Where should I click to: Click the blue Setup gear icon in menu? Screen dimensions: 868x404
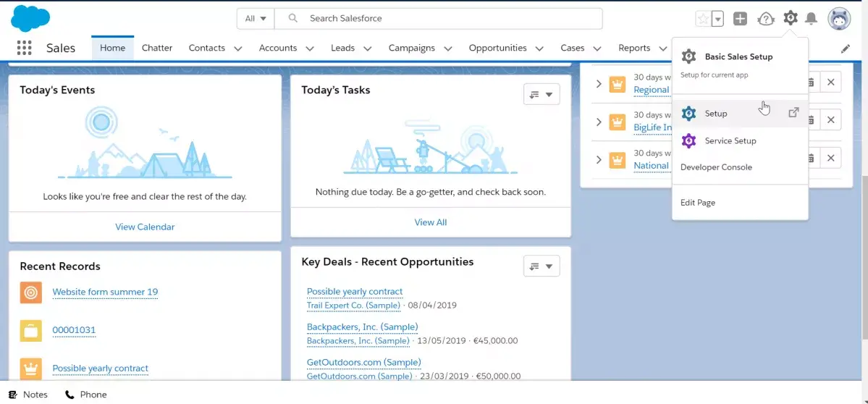[x=688, y=114]
